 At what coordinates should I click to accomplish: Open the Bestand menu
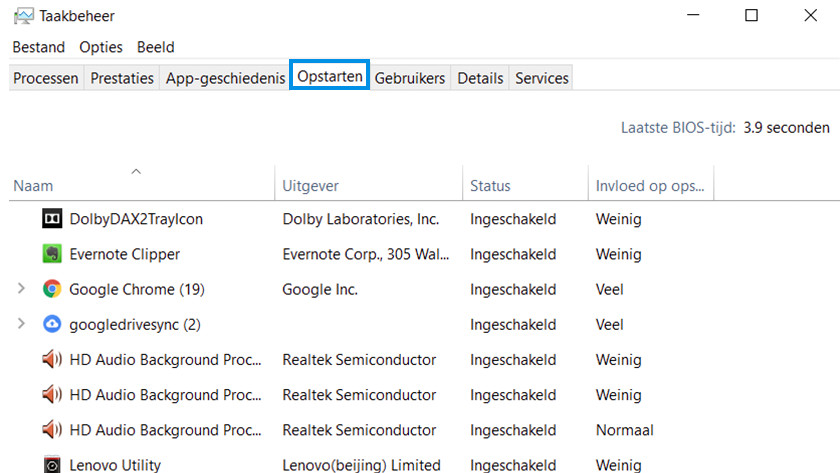(38, 47)
